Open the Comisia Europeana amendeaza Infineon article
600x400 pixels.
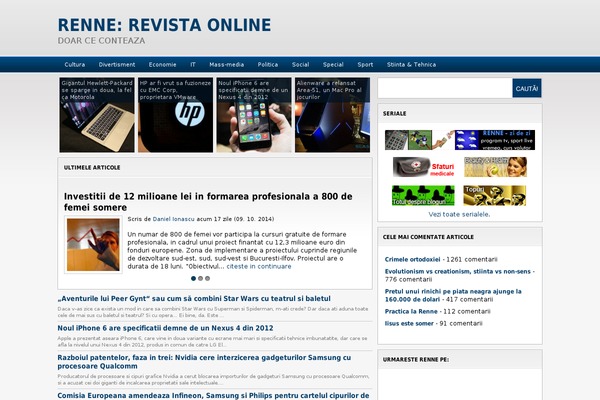click(x=213, y=395)
